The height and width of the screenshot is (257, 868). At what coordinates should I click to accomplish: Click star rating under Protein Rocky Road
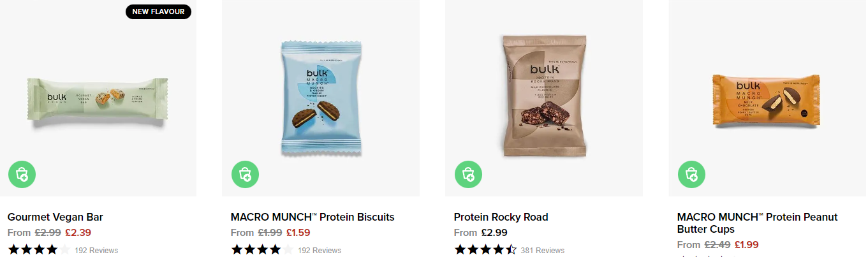click(485, 249)
